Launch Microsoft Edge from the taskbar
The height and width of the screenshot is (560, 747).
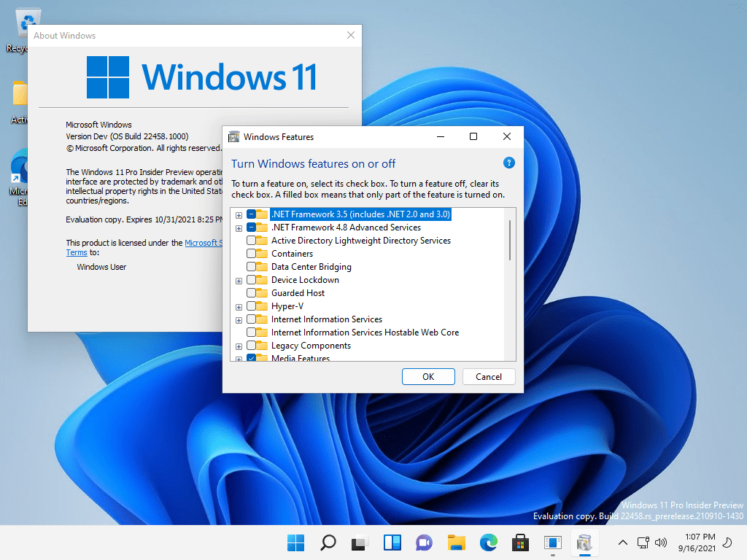click(488, 542)
